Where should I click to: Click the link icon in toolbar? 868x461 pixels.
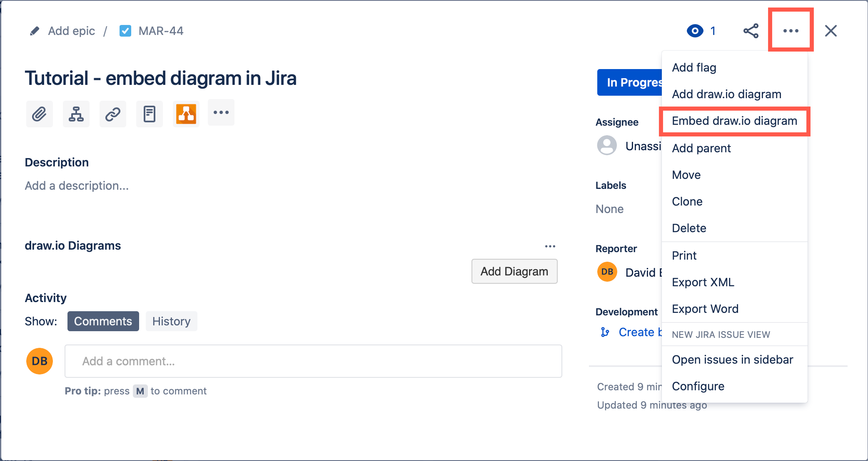click(x=112, y=113)
